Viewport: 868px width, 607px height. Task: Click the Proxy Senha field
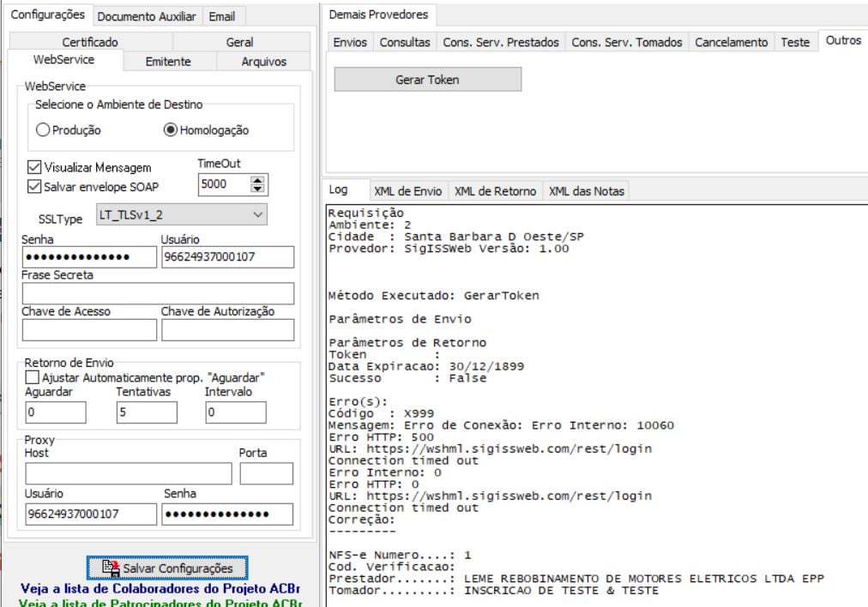(227, 514)
